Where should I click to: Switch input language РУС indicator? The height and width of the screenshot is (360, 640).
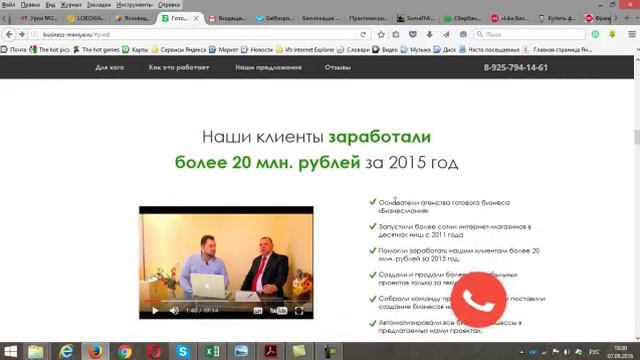coord(594,352)
